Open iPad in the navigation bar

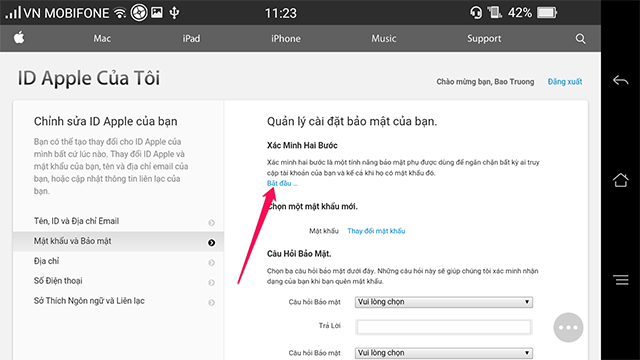(191, 38)
